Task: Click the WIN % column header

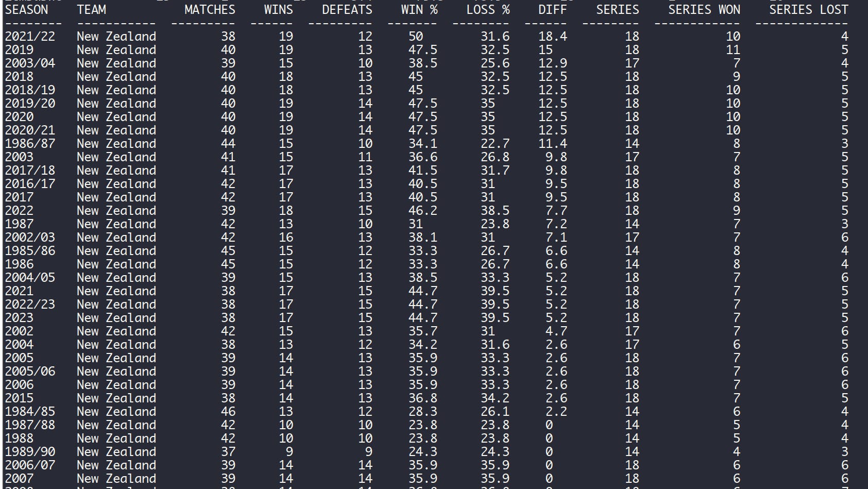Action: click(419, 10)
